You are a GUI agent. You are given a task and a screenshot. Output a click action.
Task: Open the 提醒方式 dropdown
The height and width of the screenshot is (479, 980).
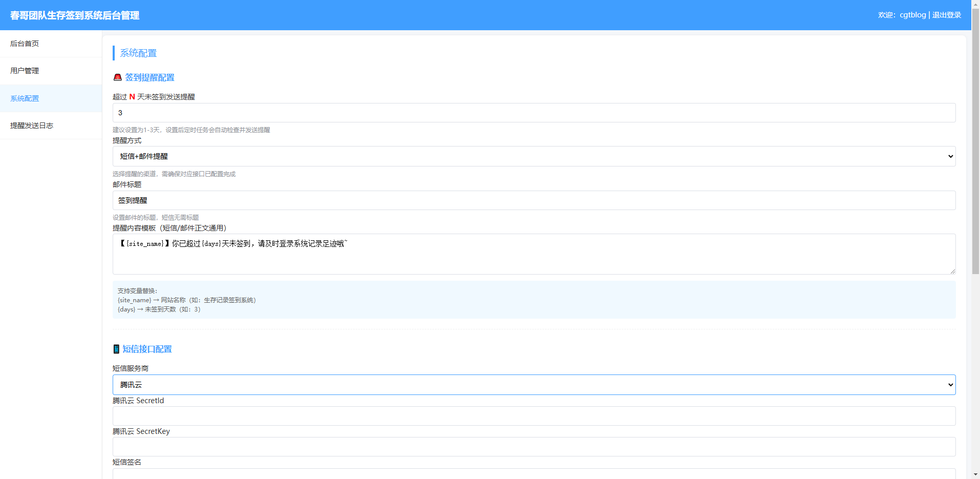[x=534, y=156]
